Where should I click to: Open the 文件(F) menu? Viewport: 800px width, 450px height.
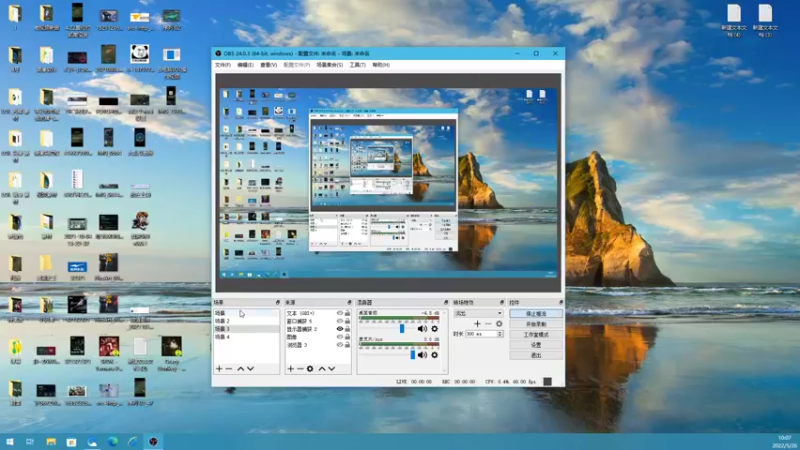(222, 65)
